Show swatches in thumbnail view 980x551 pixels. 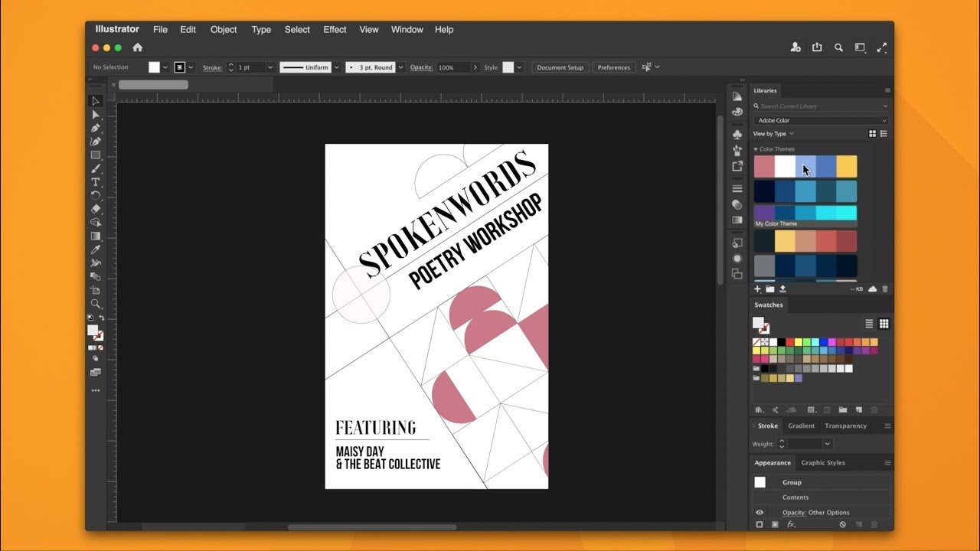pyautogui.click(x=884, y=324)
